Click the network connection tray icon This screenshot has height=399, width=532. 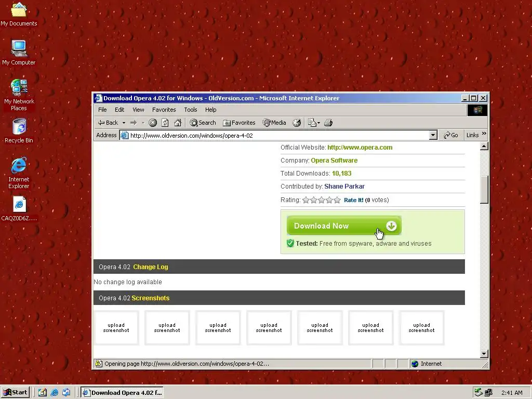click(488, 393)
